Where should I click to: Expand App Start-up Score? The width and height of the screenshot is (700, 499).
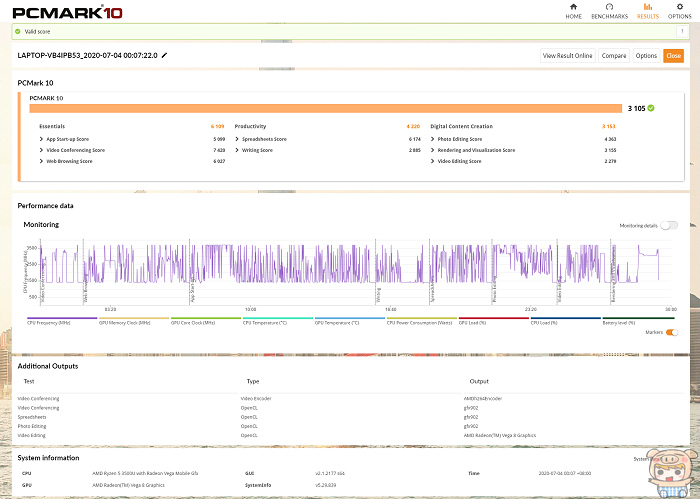pos(41,139)
